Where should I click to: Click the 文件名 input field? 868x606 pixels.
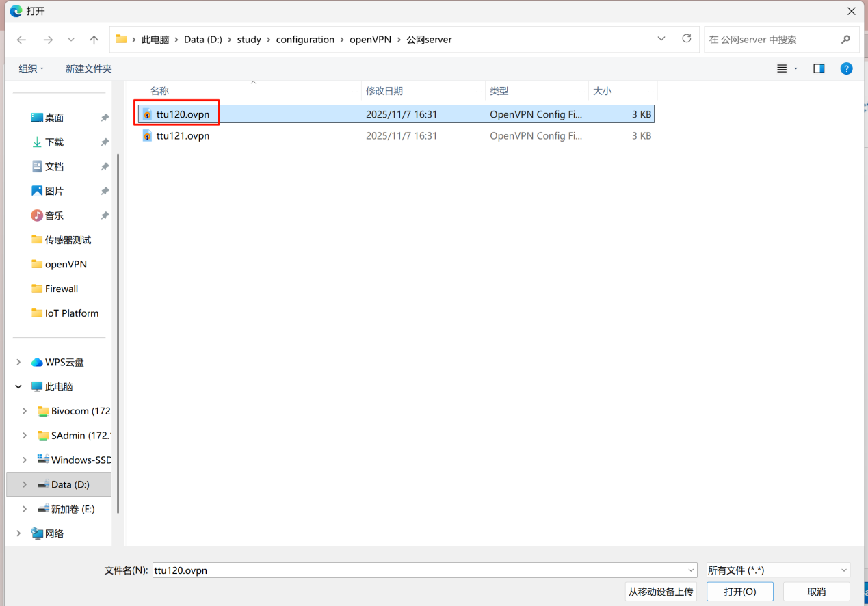tap(417, 570)
